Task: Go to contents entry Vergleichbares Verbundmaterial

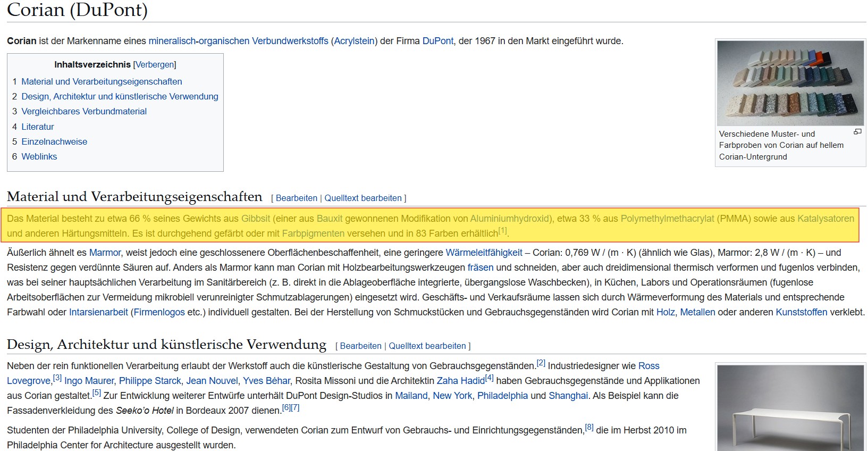Action: [x=84, y=111]
